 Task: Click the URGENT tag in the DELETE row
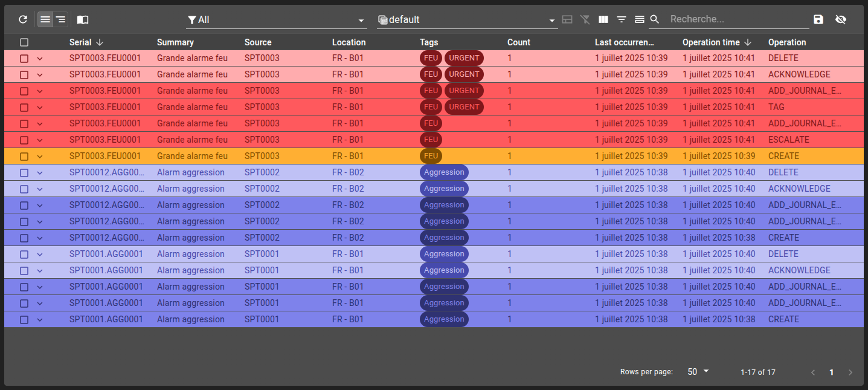pyautogui.click(x=464, y=58)
